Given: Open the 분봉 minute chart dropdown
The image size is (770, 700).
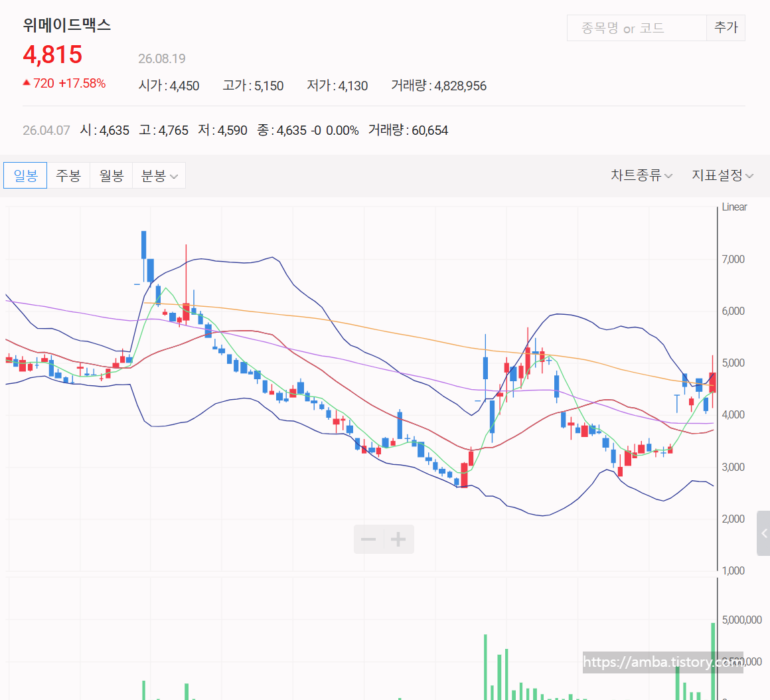Looking at the screenshot, I should point(159,175).
